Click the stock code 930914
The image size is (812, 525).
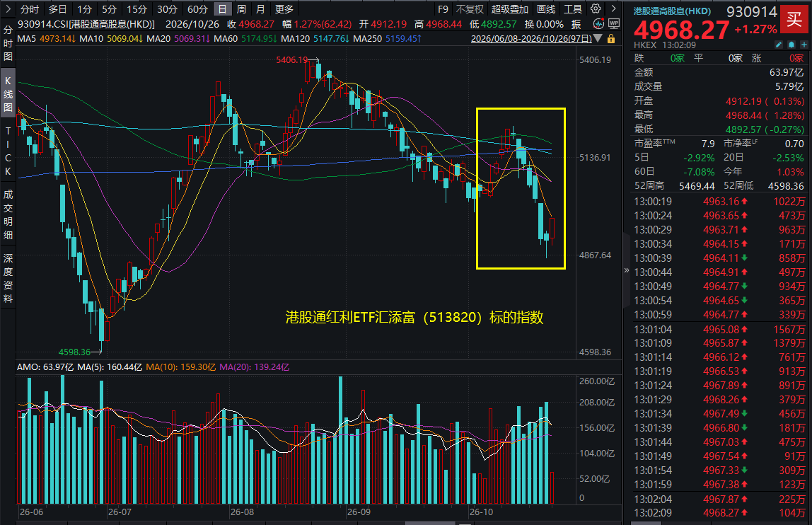point(752,11)
